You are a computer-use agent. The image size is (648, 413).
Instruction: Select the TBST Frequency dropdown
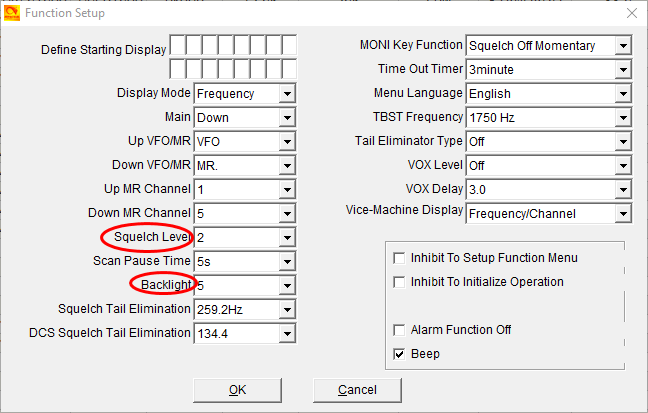coord(623,118)
